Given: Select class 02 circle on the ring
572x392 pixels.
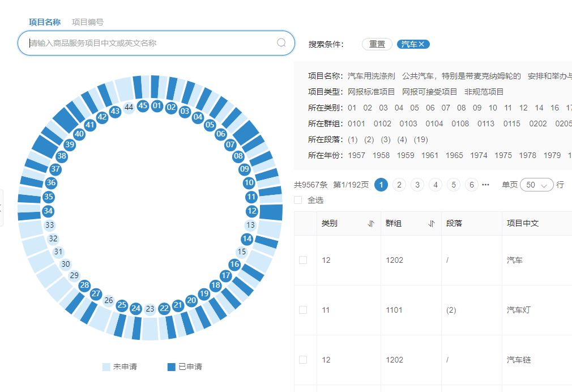Looking at the screenshot, I should (x=171, y=108).
